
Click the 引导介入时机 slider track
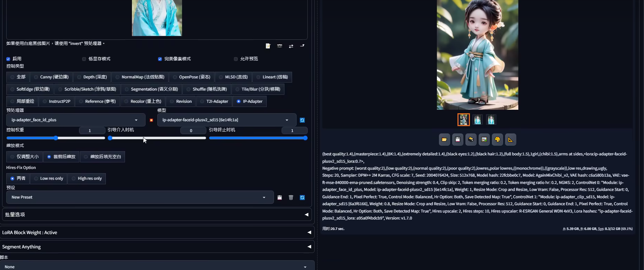coord(157,138)
